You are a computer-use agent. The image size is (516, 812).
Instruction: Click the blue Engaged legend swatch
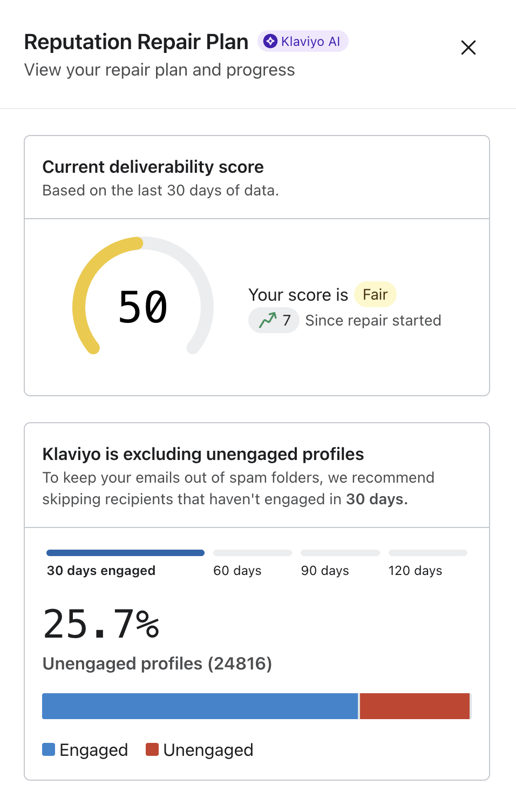[x=49, y=749]
